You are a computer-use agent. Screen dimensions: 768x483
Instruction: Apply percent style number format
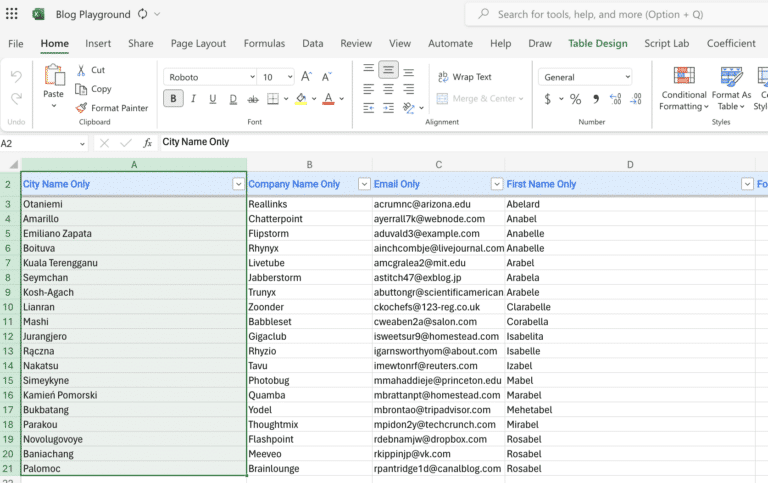575,99
